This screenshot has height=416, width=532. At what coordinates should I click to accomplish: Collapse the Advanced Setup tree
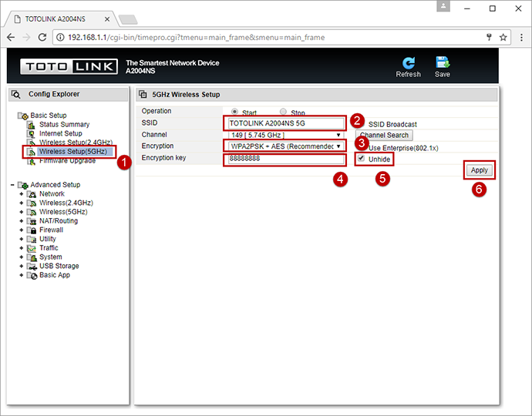click(x=12, y=185)
